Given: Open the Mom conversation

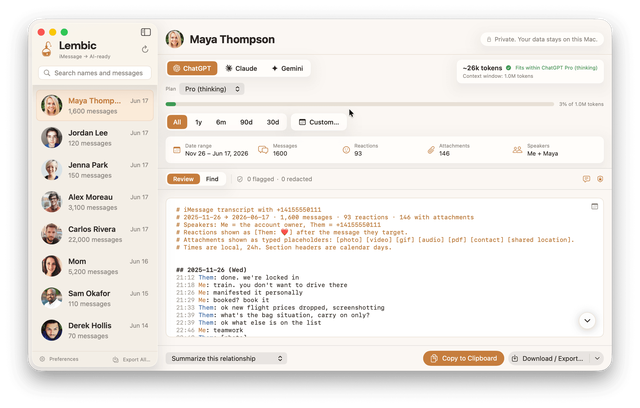Looking at the screenshot, I should click(95, 266).
